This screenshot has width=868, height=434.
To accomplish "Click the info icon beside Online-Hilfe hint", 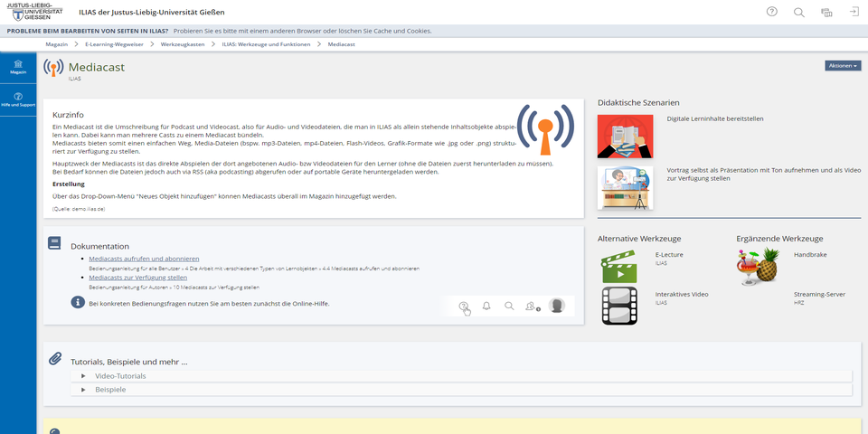I will pyautogui.click(x=78, y=302).
